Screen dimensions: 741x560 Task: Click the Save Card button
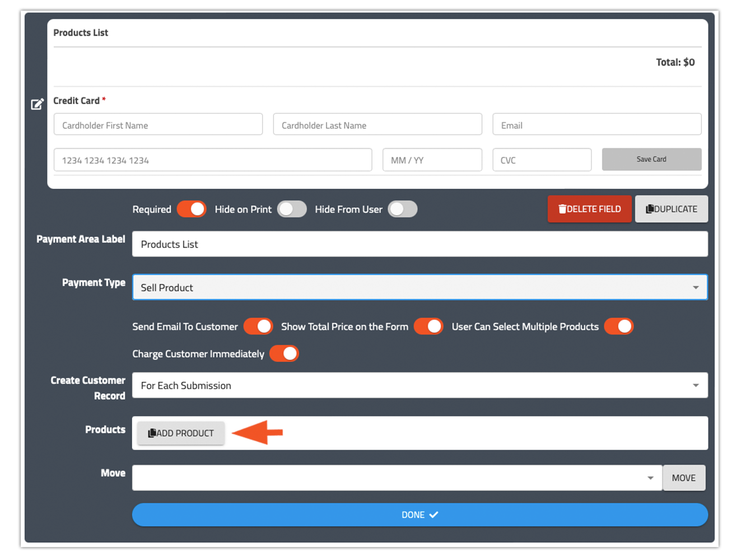click(651, 159)
